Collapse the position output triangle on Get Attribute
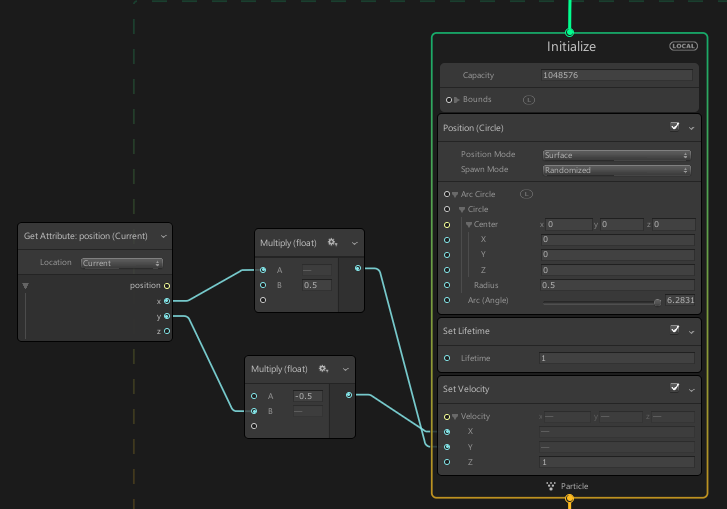The height and width of the screenshot is (509, 727). [26, 286]
